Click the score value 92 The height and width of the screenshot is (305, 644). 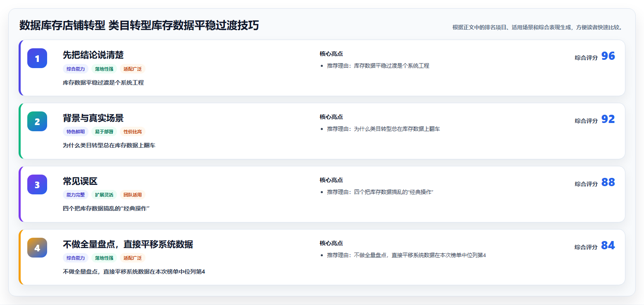[x=608, y=119]
